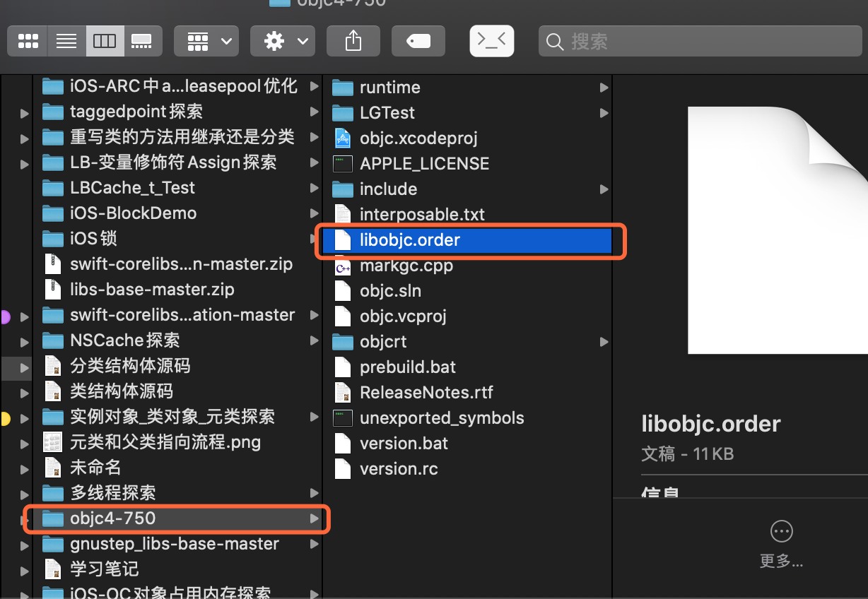868x599 pixels.
Task: Expand the 多线程探索 folder arrow
Action: click(x=314, y=493)
